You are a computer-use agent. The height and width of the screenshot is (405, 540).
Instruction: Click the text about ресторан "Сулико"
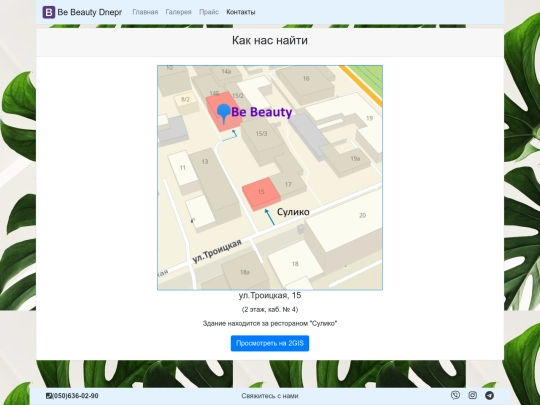pyautogui.click(x=270, y=323)
